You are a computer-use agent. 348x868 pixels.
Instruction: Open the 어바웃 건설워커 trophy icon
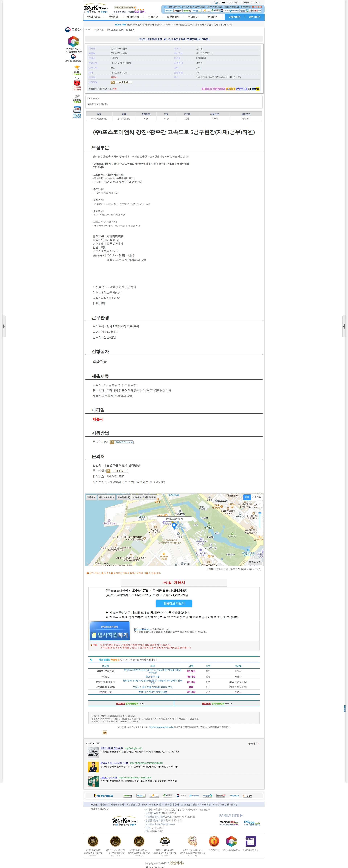pyautogui.click(x=77, y=70)
